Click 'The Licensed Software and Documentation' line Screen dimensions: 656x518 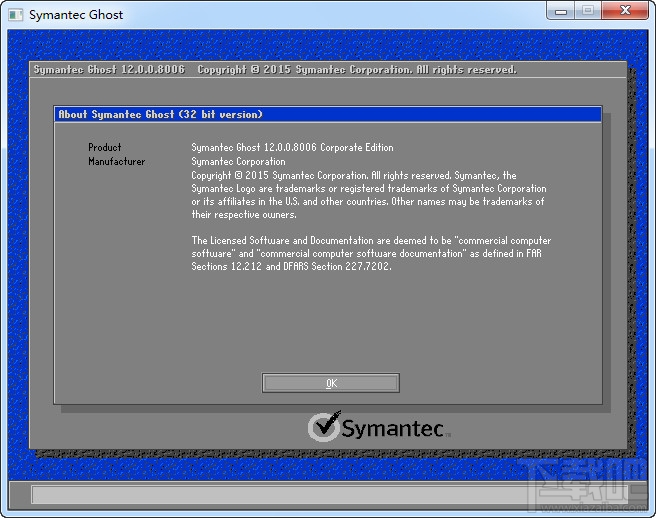click(x=371, y=240)
